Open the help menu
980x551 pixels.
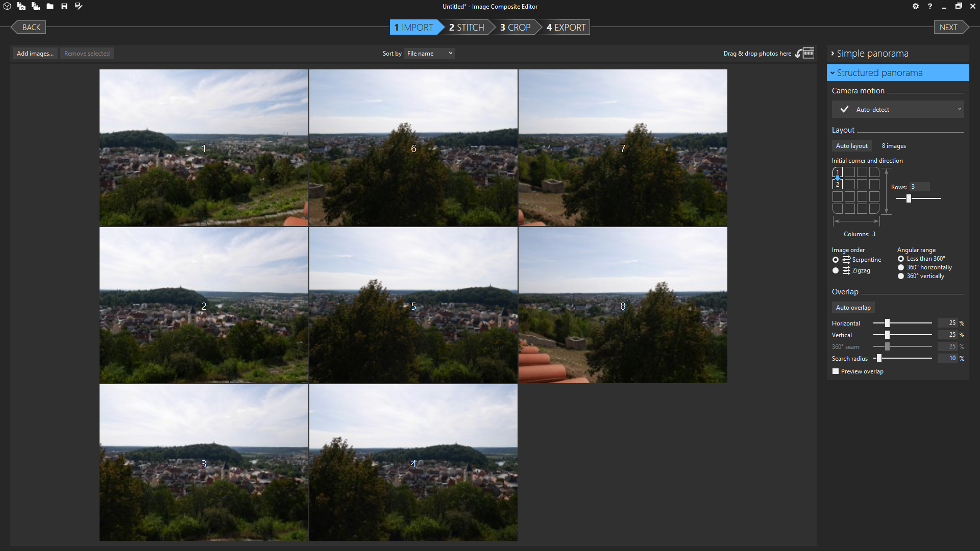(930, 6)
